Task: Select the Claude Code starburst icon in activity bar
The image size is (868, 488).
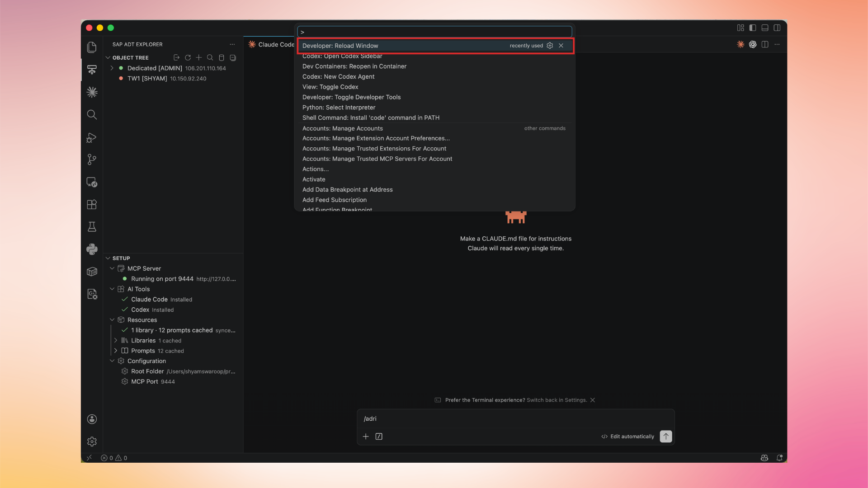Action: (x=92, y=92)
